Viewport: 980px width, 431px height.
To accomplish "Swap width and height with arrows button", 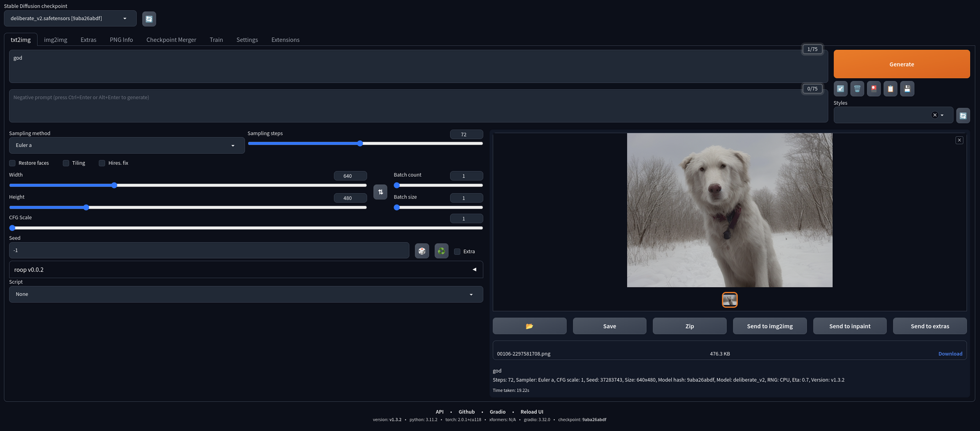I will click(380, 192).
